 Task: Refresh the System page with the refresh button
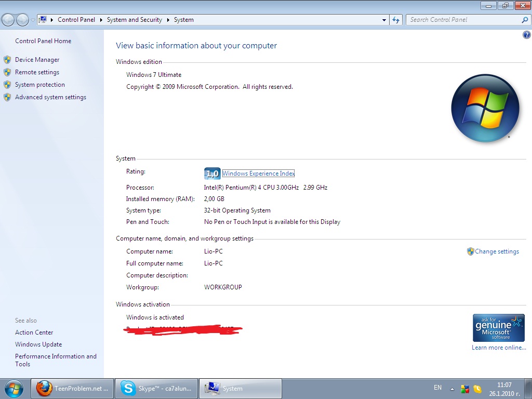pyautogui.click(x=396, y=20)
